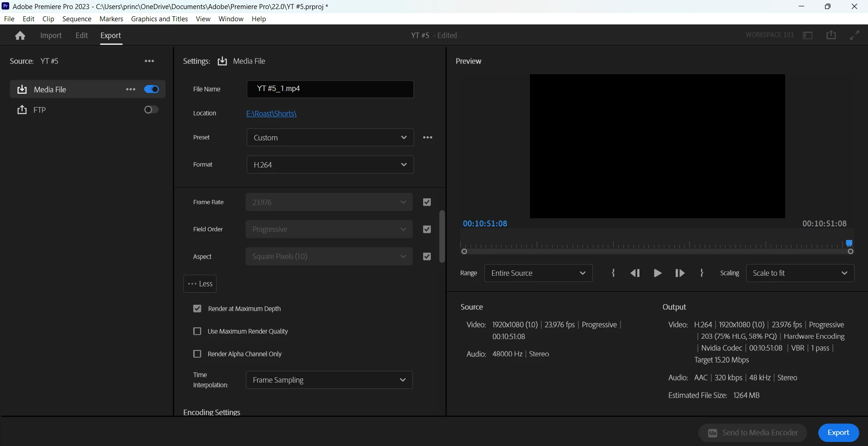Viewport: 868px width, 446px height.
Task: Click the FTP upload icon
Action: 22,110
